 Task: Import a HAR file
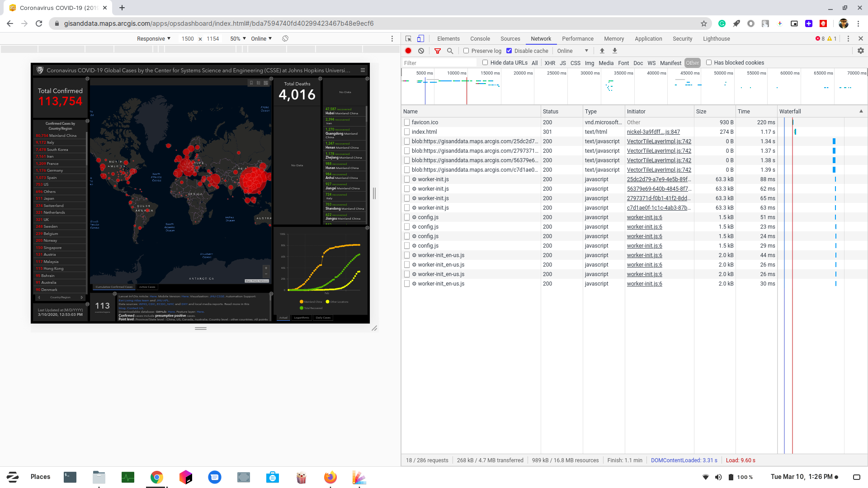point(602,51)
